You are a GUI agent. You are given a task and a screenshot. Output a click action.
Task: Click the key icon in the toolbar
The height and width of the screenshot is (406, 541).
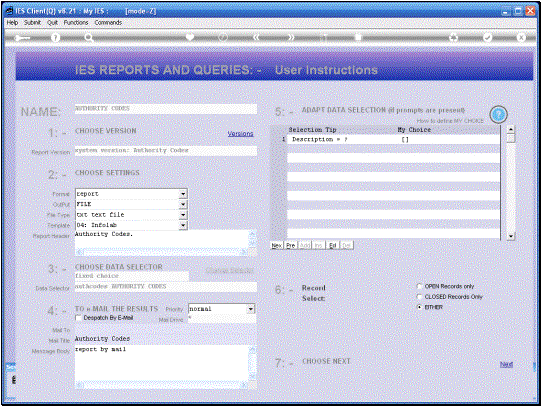(x=22, y=38)
